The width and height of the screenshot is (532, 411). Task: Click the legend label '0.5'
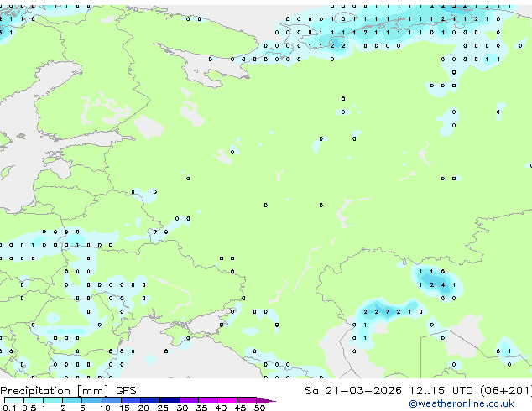point(29,408)
